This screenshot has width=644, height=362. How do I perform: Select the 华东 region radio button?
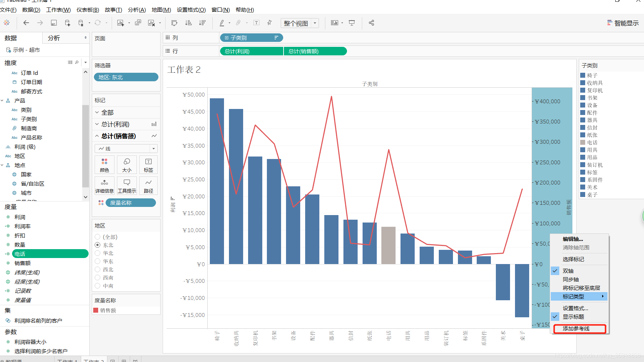(97, 261)
